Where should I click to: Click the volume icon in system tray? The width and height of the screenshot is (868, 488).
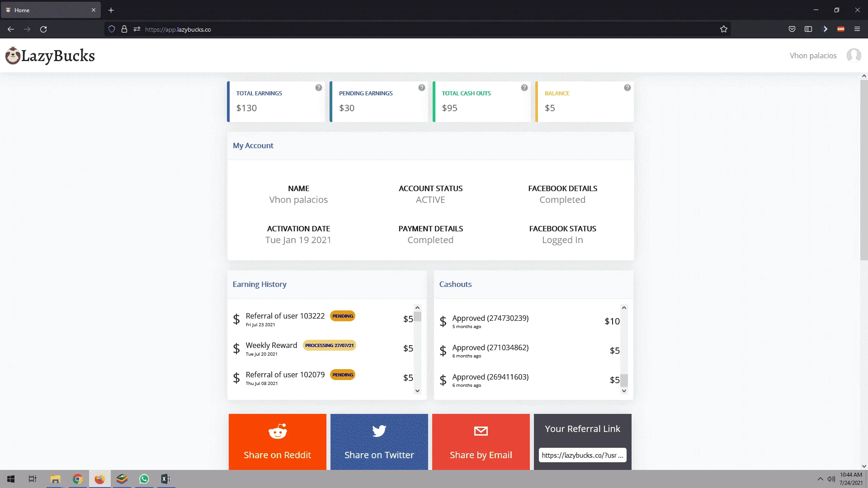(x=831, y=479)
